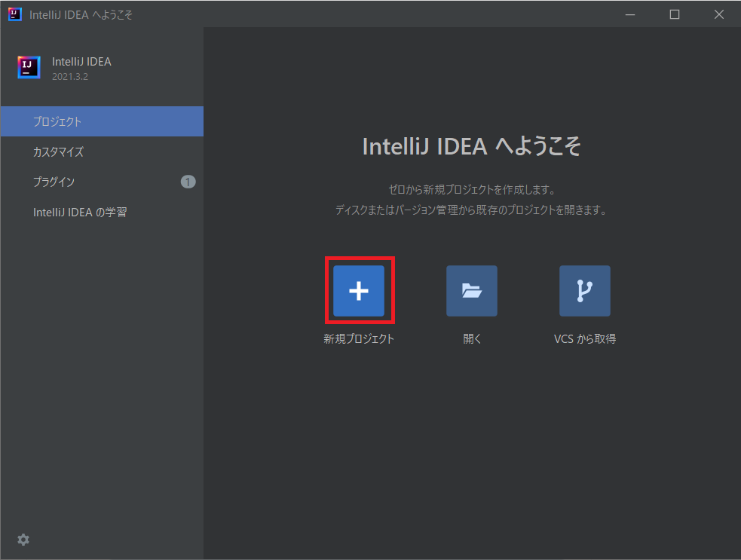The height and width of the screenshot is (560, 741).
Task: Open an existing project via folder icon
Action: (x=472, y=291)
